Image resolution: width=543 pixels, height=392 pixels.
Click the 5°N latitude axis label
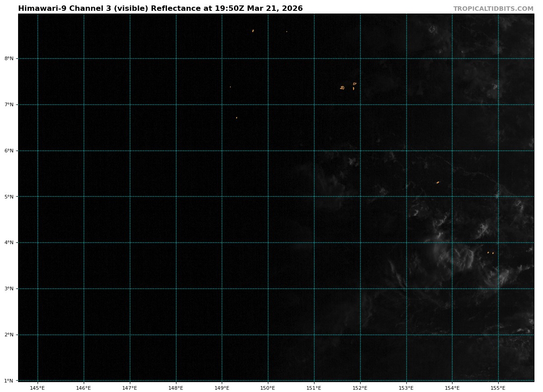[x=9, y=197]
